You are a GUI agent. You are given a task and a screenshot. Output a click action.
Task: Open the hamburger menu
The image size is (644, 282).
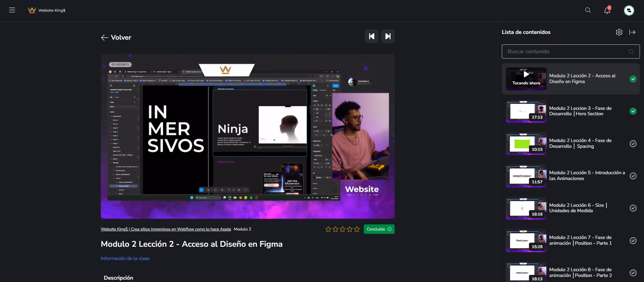point(12,10)
